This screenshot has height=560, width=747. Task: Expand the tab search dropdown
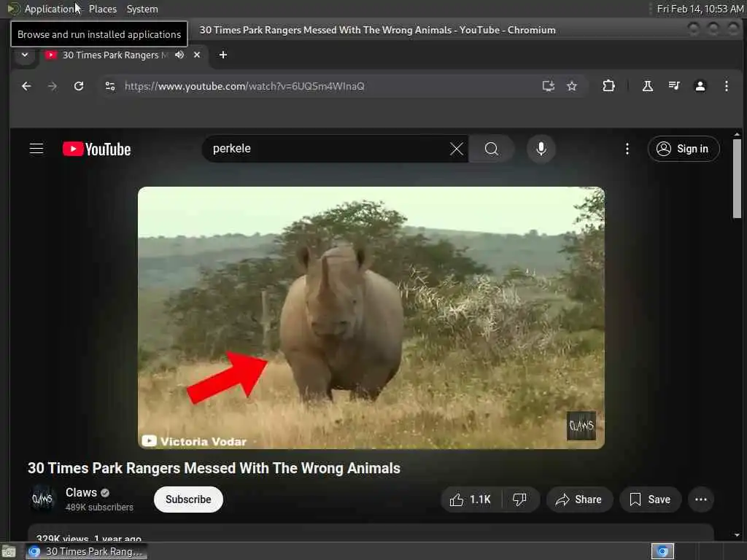[x=25, y=55]
